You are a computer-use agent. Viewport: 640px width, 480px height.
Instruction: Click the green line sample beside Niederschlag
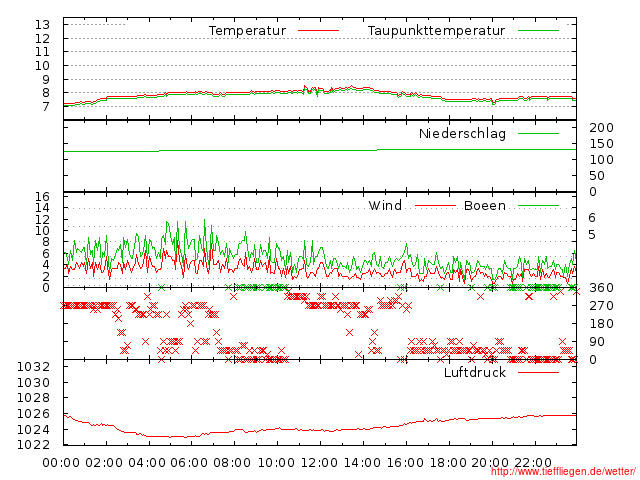(x=538, y=133)
